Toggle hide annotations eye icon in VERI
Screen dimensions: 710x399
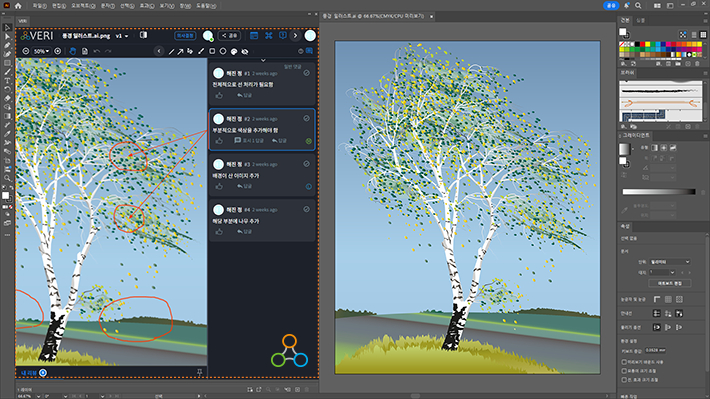245,52
